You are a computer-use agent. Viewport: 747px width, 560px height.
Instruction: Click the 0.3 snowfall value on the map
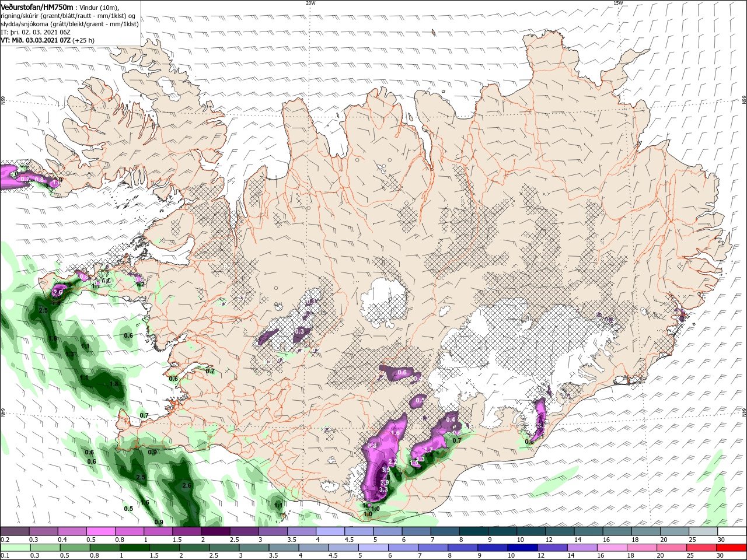point(299,331)
